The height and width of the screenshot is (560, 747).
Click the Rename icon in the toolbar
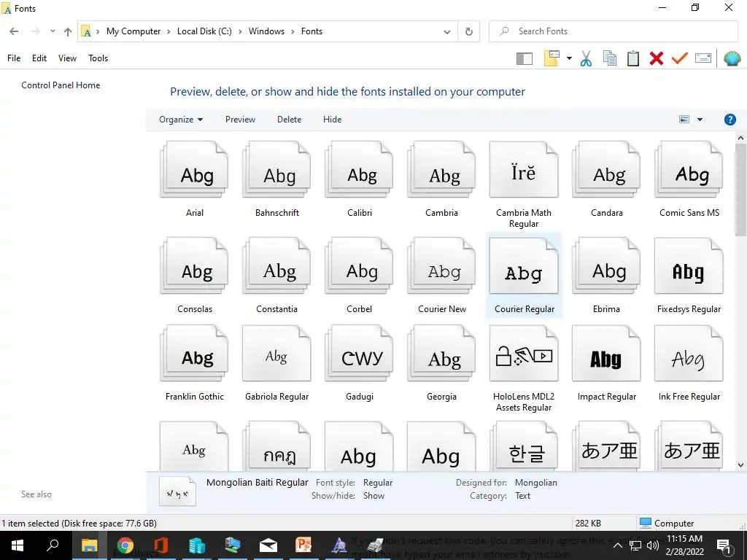pos(703,58)
